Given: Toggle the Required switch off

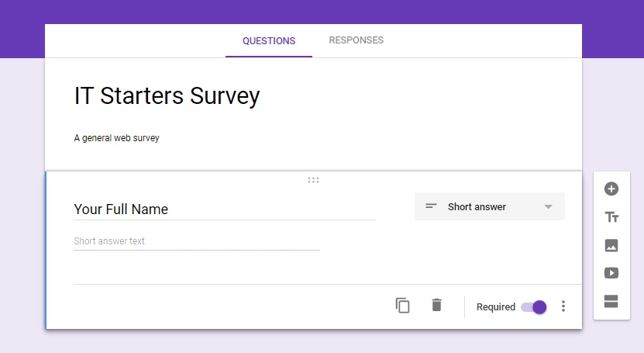Looking at the screenshot, I should [534, 307].
